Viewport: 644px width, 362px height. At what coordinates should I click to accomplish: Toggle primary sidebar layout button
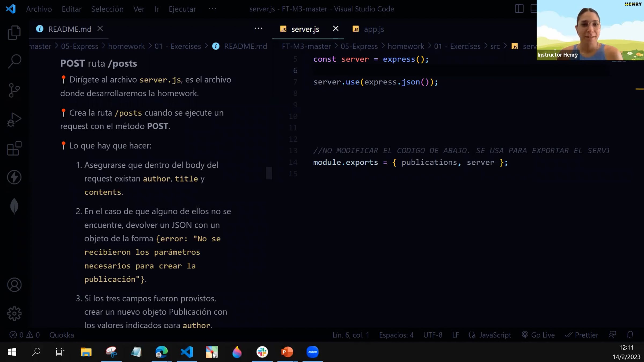pyautogui.click(x=519, y=9)
